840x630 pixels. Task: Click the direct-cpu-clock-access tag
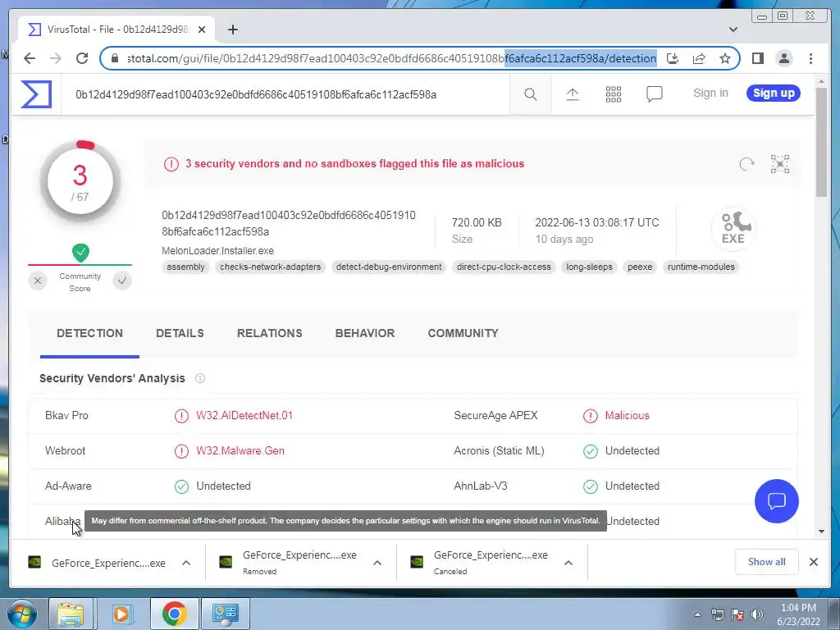tap(504, 267)
